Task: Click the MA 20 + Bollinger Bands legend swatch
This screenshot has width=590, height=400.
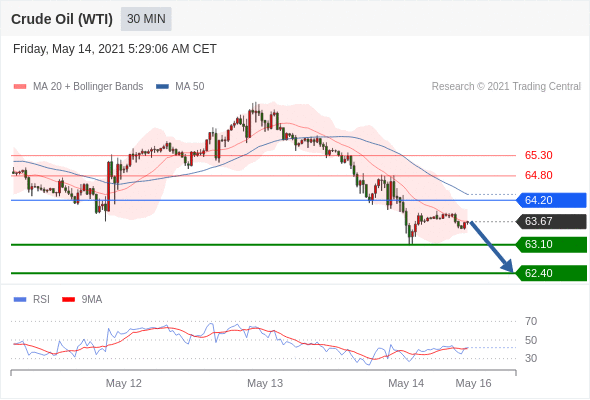Action: [x=20, y=87]
